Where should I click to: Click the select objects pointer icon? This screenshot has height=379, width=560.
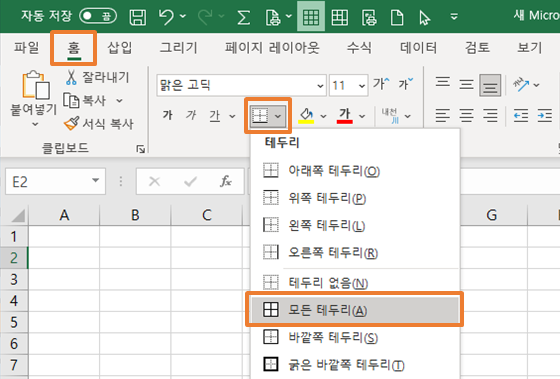click(425, 17)
